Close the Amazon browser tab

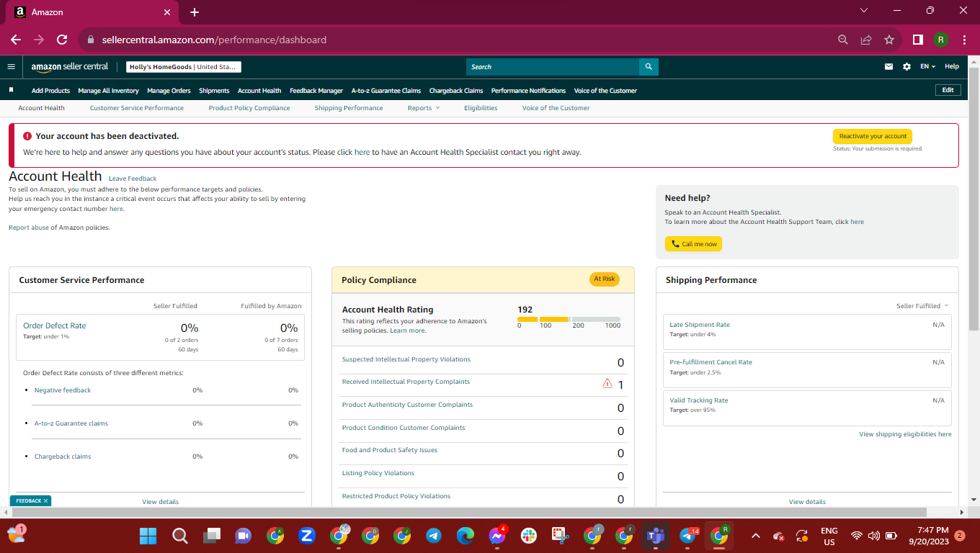point(167,12)
